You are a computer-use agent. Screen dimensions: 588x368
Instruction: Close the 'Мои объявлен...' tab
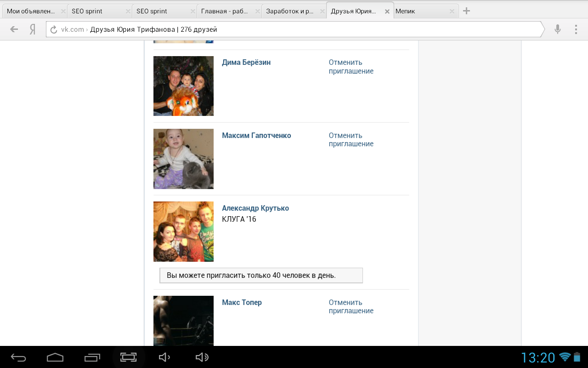(63, 11)
